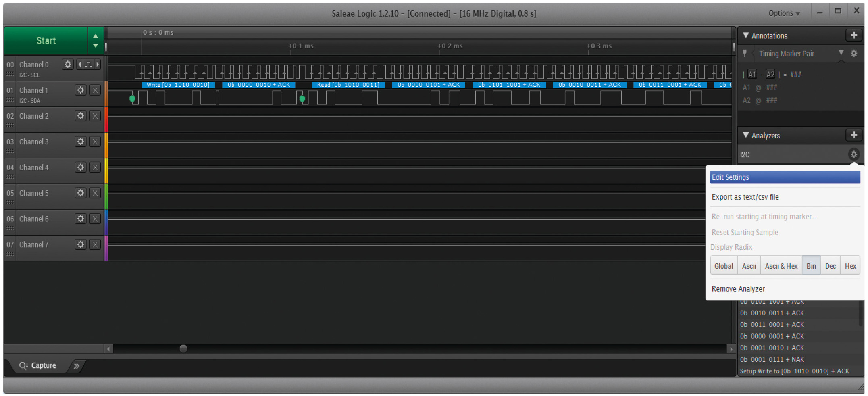Open Channel 0 settings gear
Screen dimensions: 868x396
[67, 64]
